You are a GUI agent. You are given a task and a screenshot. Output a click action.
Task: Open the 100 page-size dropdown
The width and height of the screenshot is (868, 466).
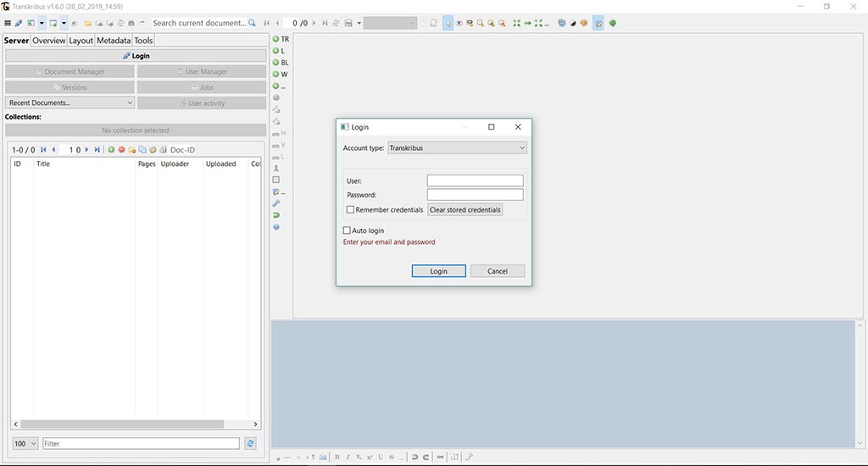point(25,443)
